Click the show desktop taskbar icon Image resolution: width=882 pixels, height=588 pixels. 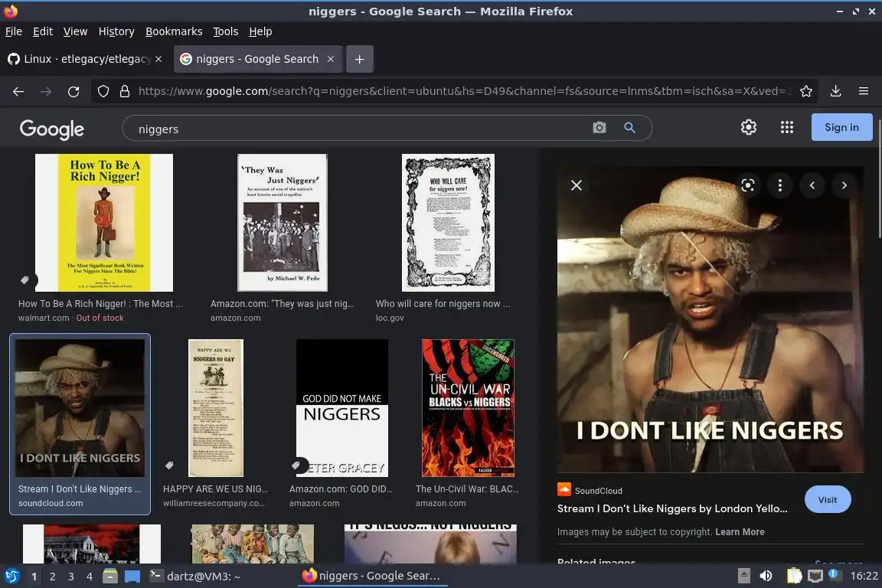pos(132,576)
